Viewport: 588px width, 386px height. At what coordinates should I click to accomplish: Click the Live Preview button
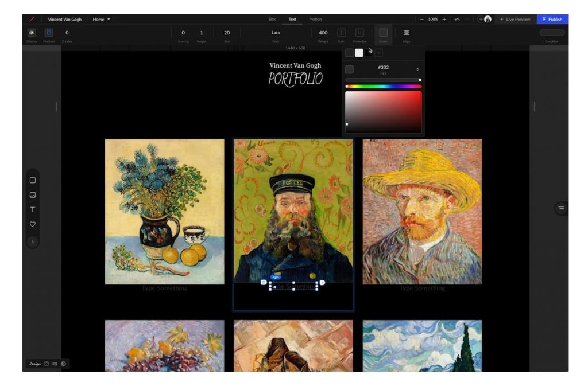(515, 19)
